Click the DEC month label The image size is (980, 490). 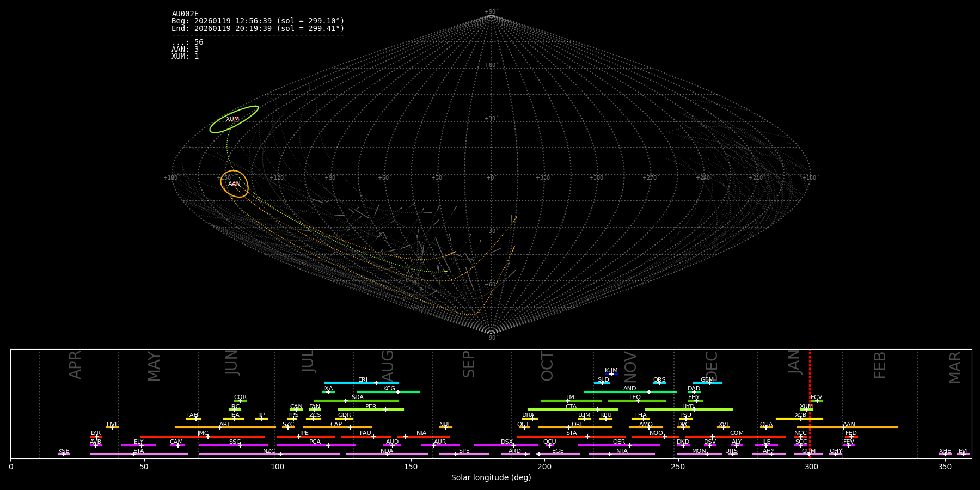point(712,366)
